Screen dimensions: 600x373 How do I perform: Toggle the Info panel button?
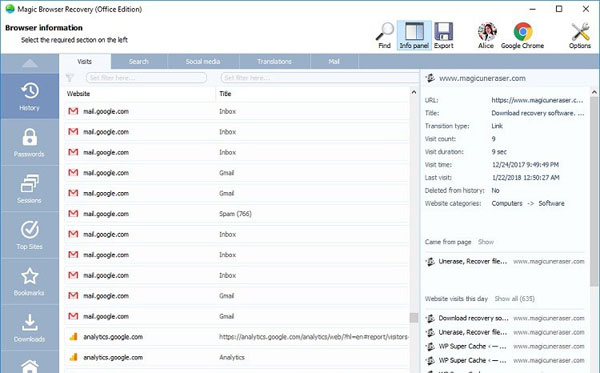[x=414, y=36]
